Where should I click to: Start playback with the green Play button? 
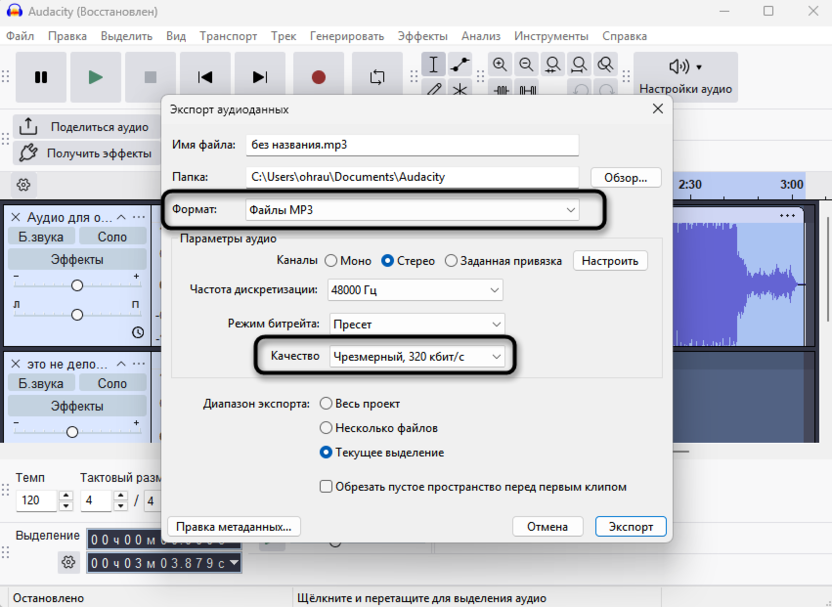(96, 77)
